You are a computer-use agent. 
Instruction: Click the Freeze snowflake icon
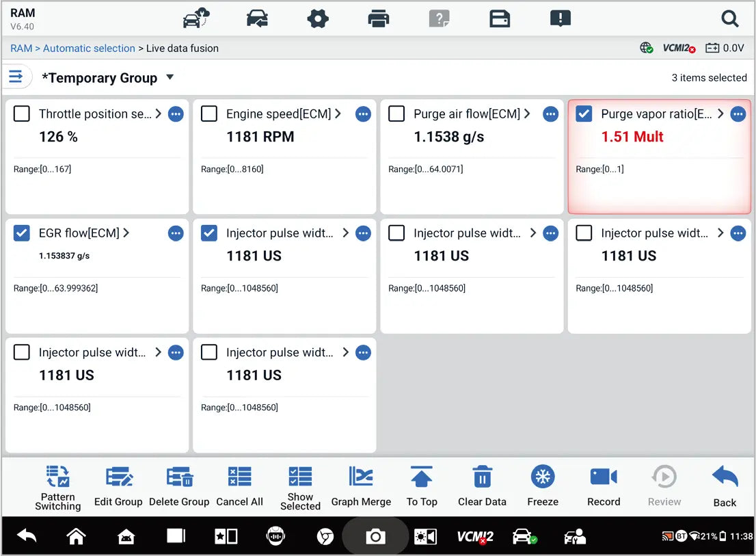click(543, 477)
